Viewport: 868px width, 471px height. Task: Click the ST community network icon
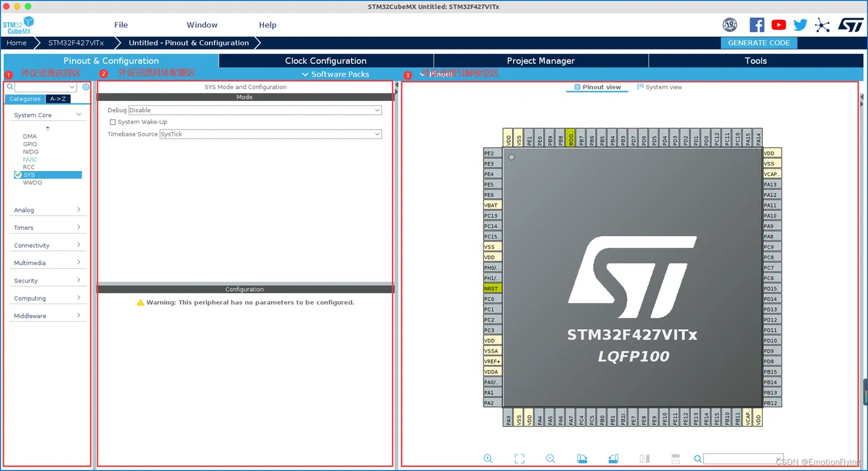pyautogui.click(x=822, y=25)
